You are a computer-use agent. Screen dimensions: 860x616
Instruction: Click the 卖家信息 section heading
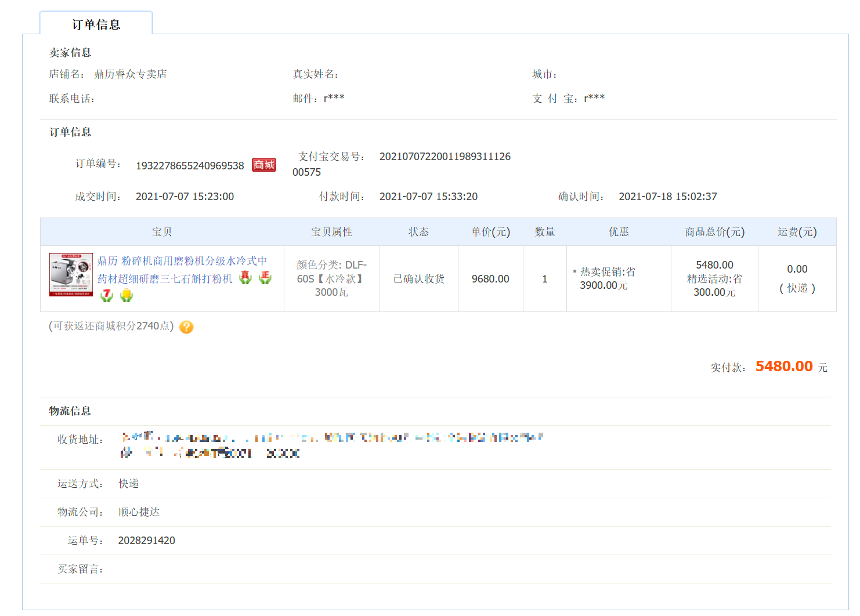[x=70, y=53]
